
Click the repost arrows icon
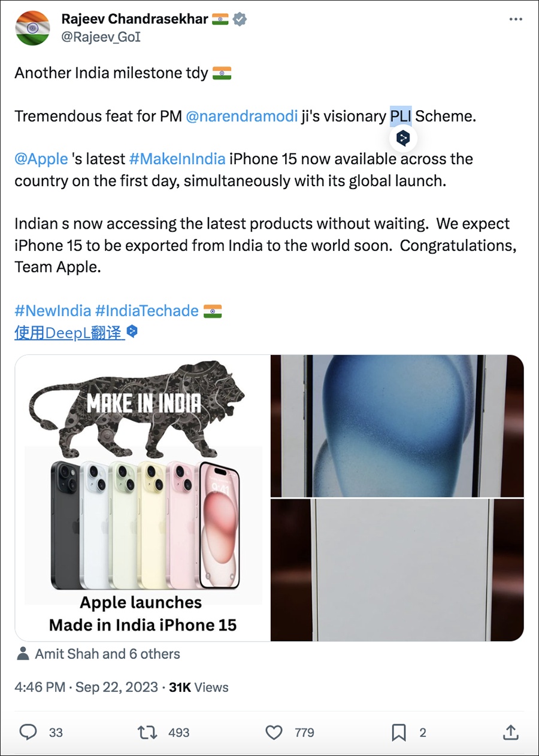tap(146, 732)
